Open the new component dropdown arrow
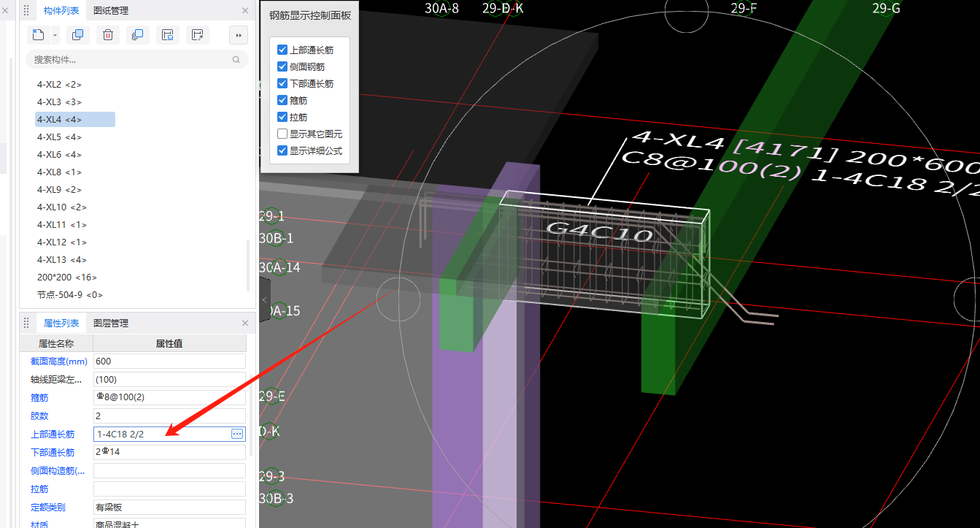 [x=55, y=35]
